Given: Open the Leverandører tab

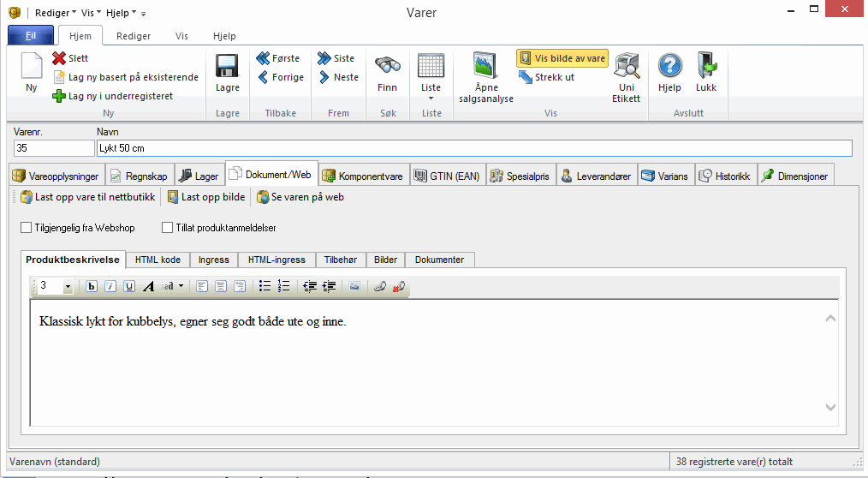Looking at the screenshot, I should [597, 176].
